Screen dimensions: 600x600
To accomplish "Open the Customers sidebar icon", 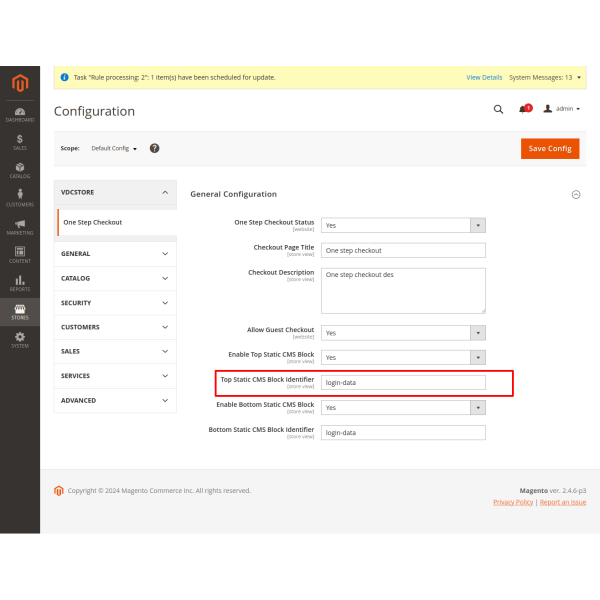I will click(20, 197).
